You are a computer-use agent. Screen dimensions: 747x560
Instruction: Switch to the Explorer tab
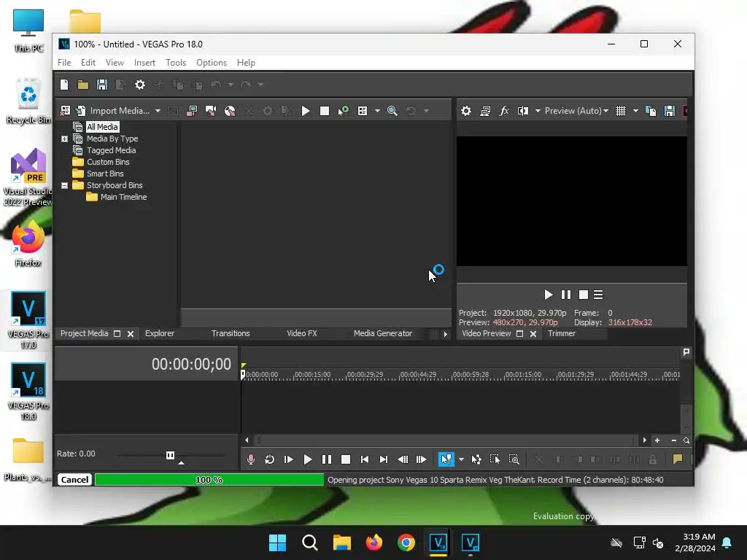pos(160,334)
